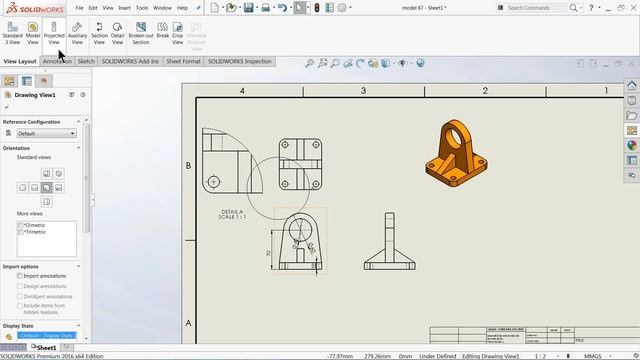The image size is (640, 360).
Task: Collapse the Display State section
Action: (x=78, y=326)
